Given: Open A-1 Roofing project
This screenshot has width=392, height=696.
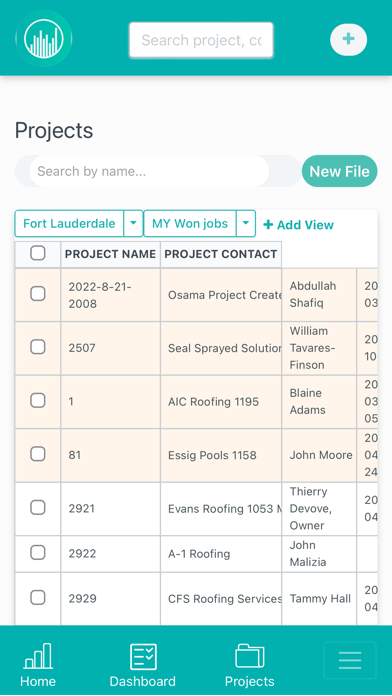Looking at the screenshot, I should pos(221,554).
